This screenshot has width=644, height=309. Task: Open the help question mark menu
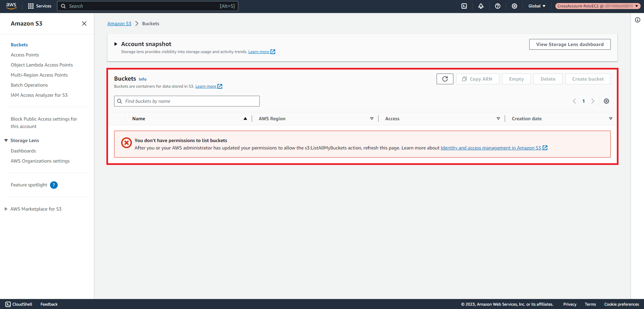click(498, 6)
